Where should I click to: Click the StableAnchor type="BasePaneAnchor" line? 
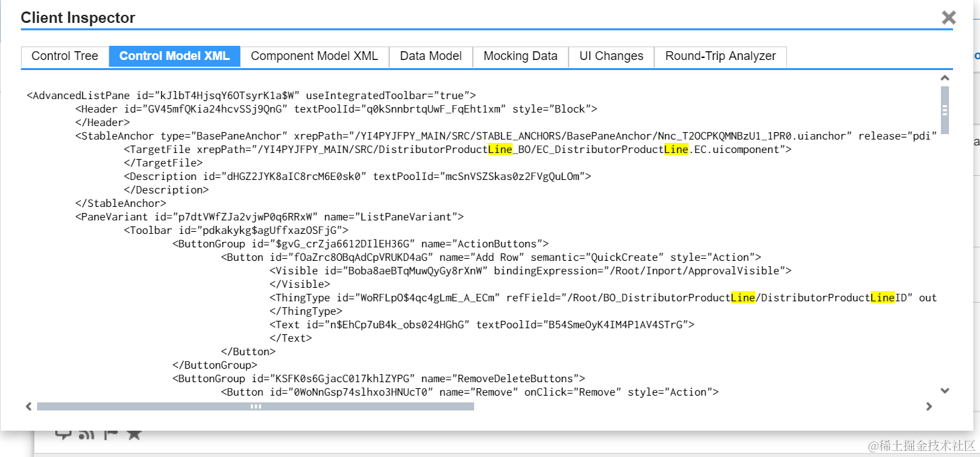(x=507, y=136)
